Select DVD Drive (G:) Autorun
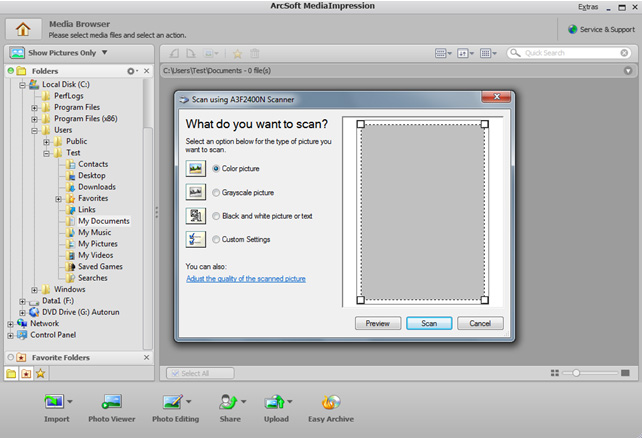Viewport: 642px width, 439px height. pyautogui.click(x=81, y=312)
